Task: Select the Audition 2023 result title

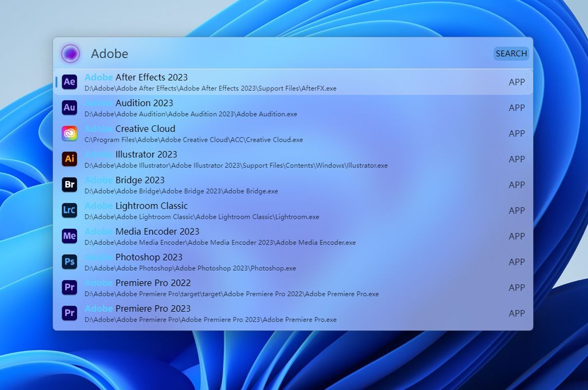Action: click(x=128, y=103)
